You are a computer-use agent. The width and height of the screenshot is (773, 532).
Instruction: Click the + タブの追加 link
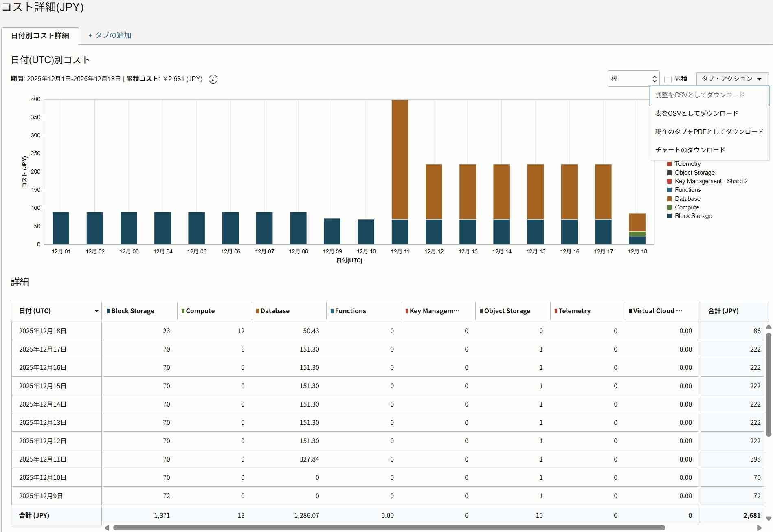(x=110, y=35)
